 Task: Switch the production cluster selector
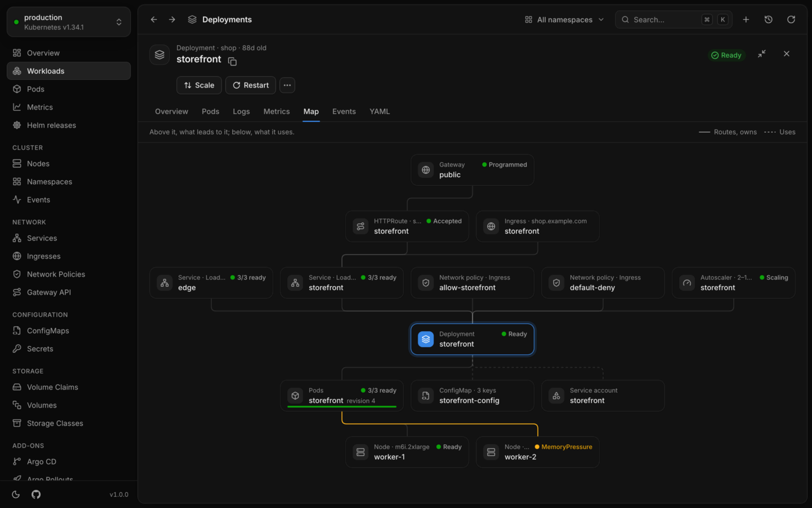[69, 22]
